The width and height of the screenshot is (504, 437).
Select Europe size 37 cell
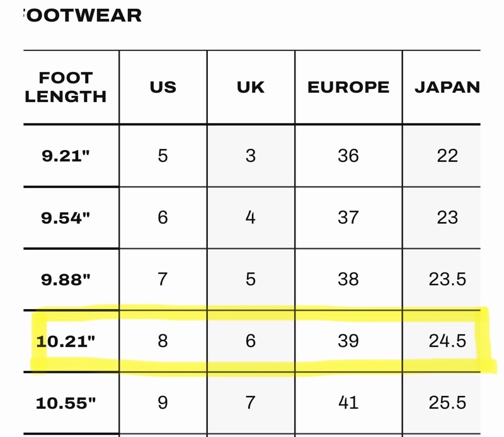(348, 218)
